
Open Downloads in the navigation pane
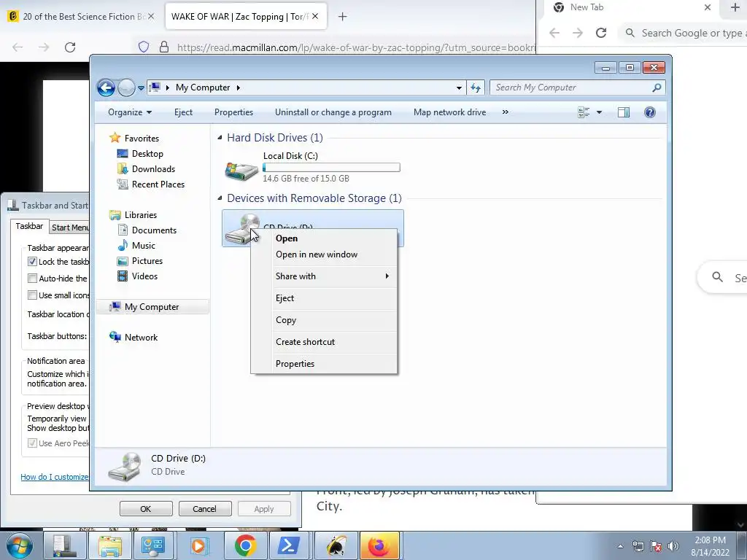[153, 169]
